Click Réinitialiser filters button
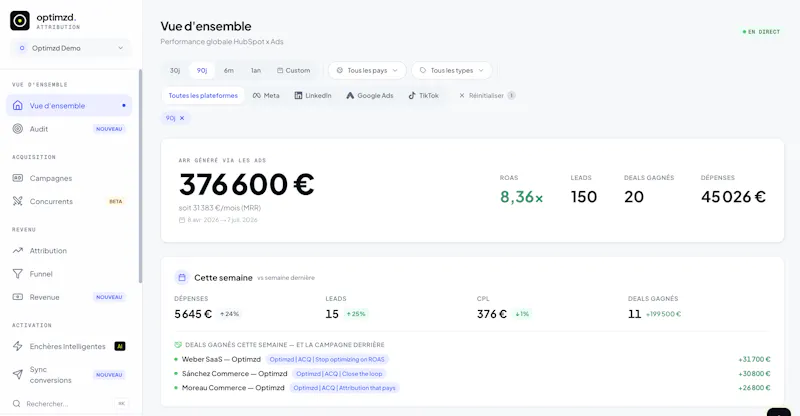 [x=487, y=95]
